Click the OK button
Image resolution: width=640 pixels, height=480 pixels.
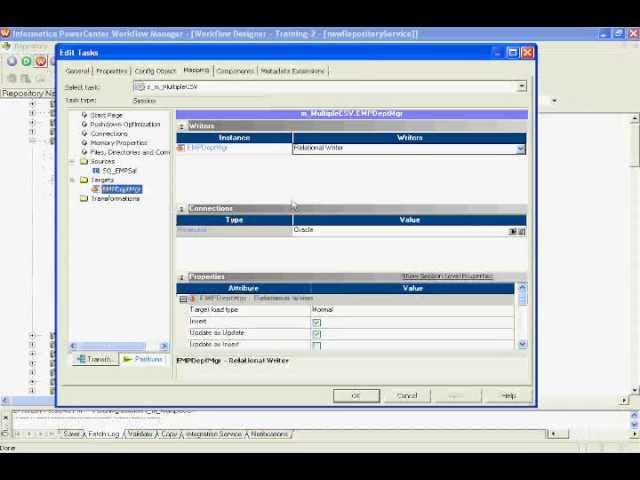click(356, 396)
